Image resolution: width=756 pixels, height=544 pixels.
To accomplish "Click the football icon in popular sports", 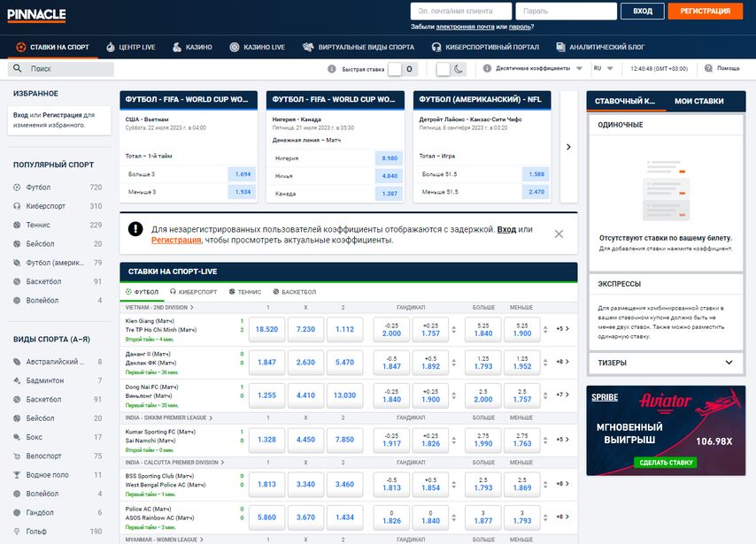I will [x=17, y=188].
